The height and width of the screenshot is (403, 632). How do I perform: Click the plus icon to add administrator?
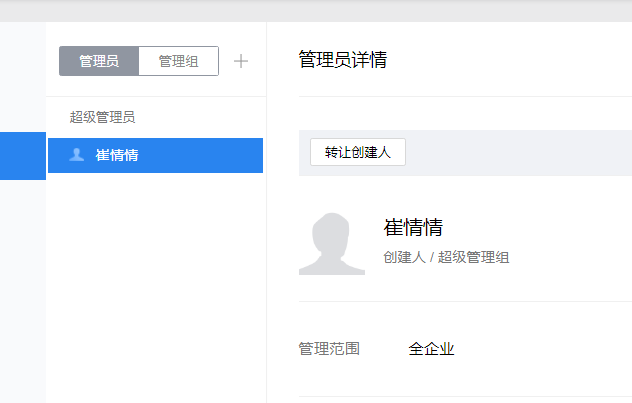click(x=240, y=61)
